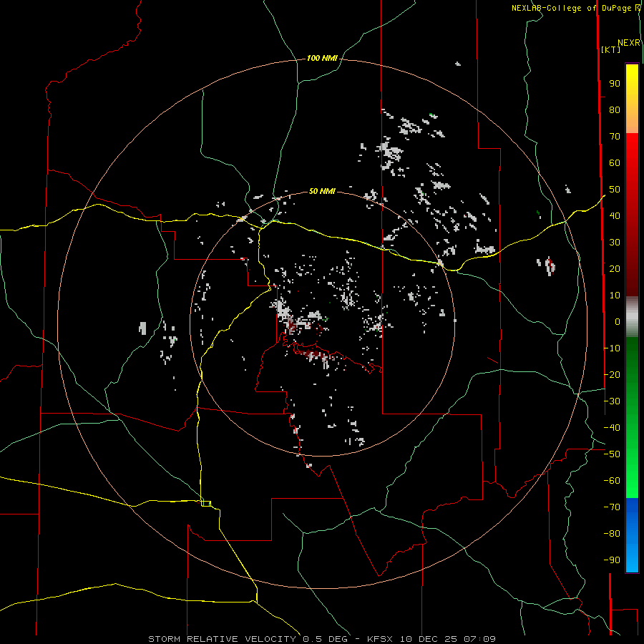Click the 100 NMI range ring label

(x=322, y=59)
